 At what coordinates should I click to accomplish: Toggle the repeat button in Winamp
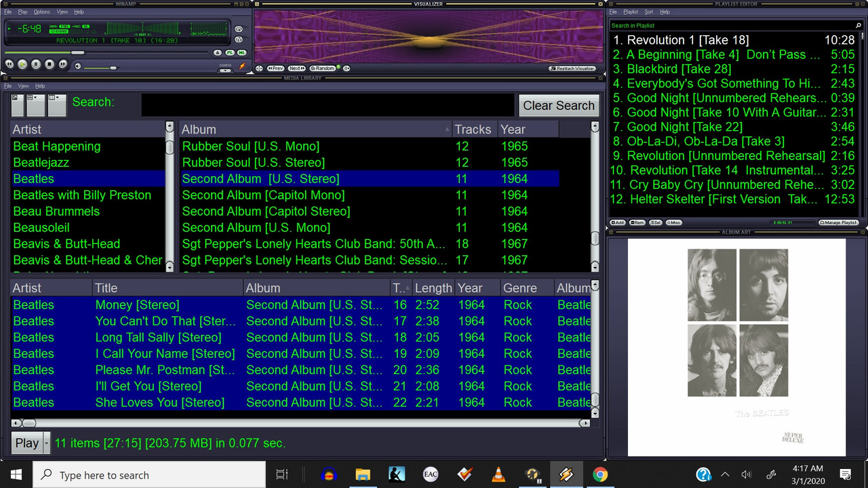click(239, 29)
